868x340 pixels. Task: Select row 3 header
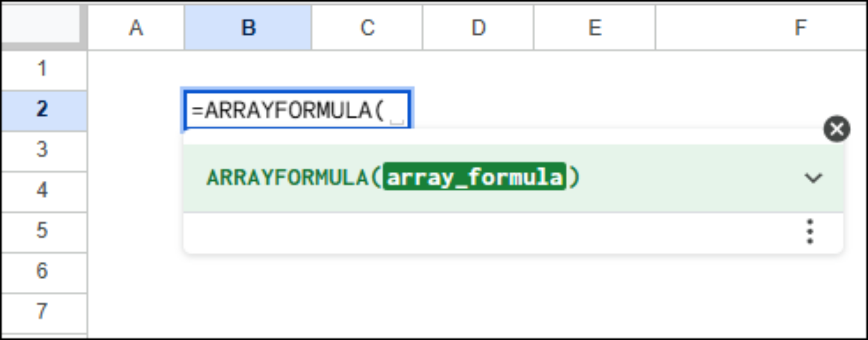point(42,150)
